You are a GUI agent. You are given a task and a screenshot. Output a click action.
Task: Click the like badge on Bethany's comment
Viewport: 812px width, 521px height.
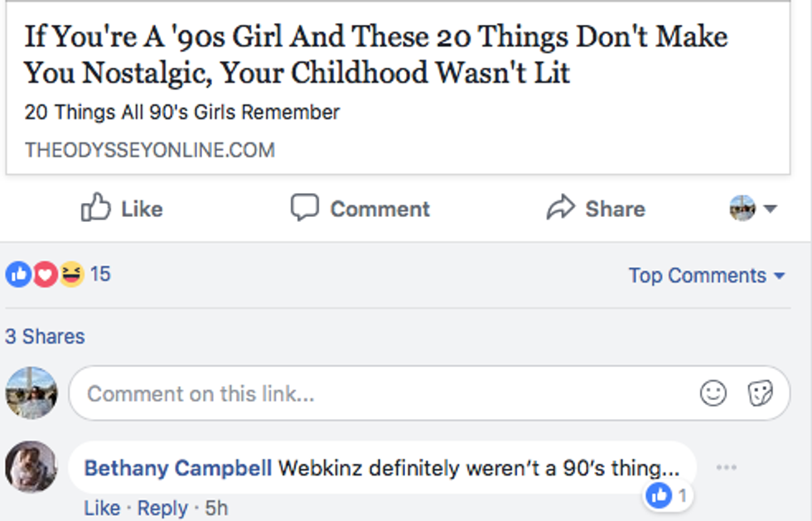[669, 496]
